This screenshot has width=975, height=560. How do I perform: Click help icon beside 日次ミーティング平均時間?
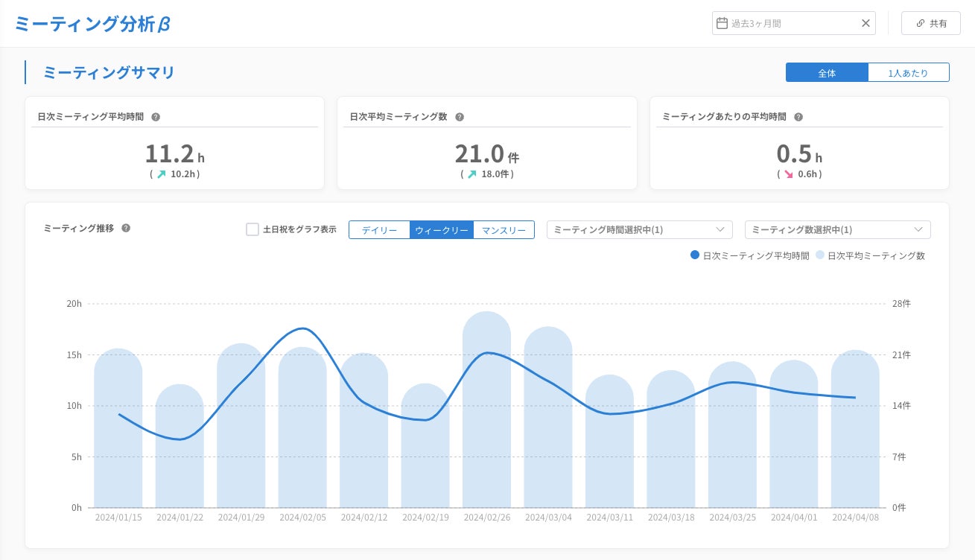click(156, 117)
